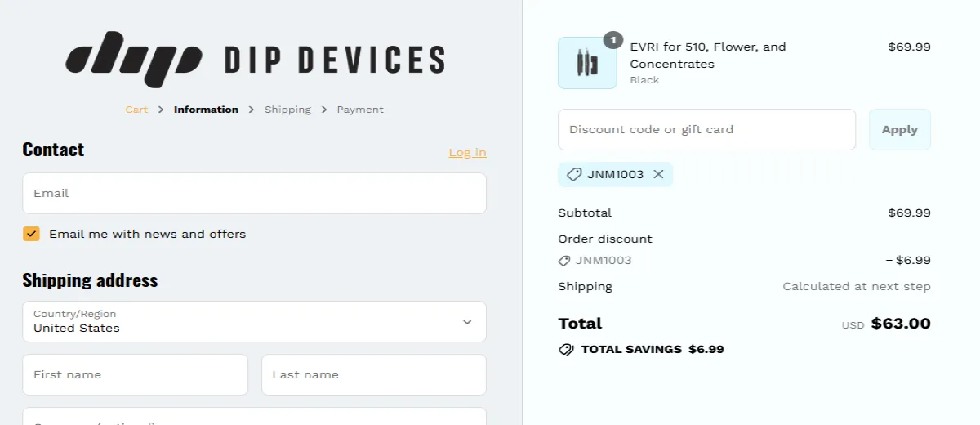Focus the Last name field

point(374,374)
